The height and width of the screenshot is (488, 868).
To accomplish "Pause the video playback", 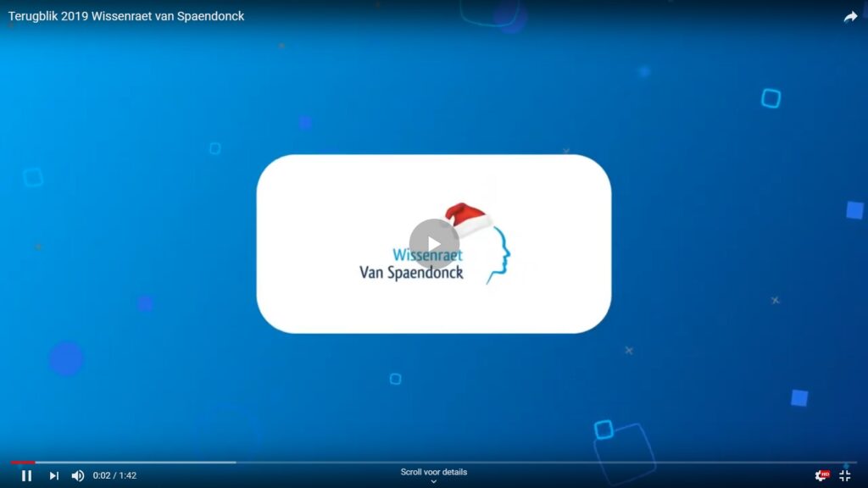I will 26,475.
